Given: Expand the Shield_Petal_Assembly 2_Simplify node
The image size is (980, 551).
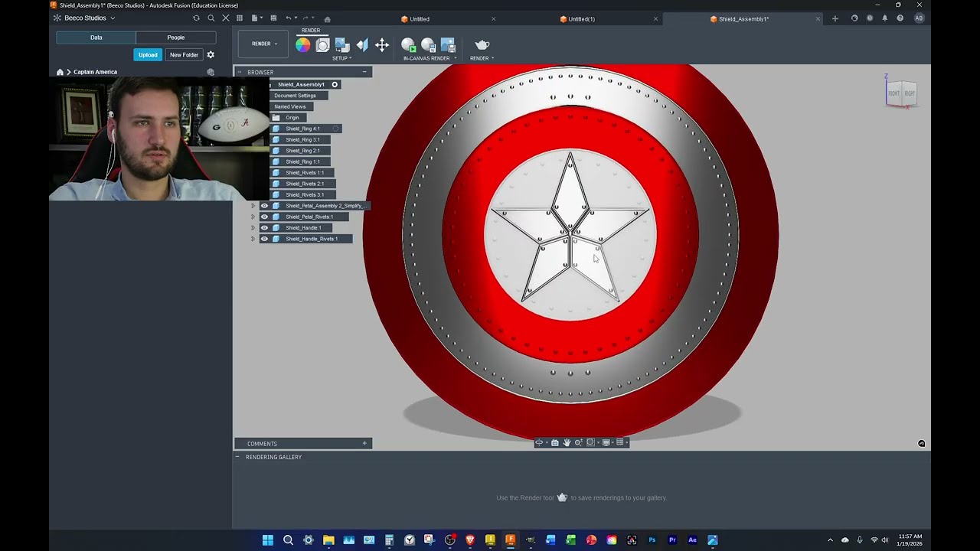Looking at the screenshot, I should pos(253,206).
